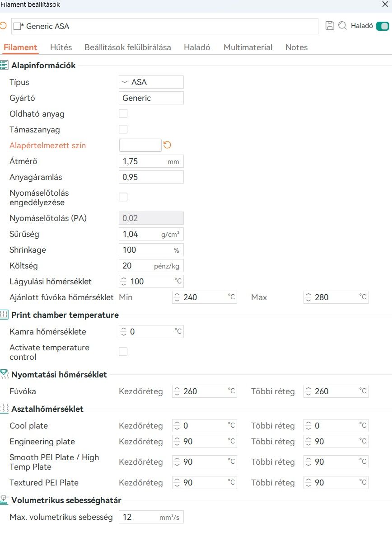Toggle the Haladó advanced mode switch
The height and width of the screenshot is (556, 392).
(x=382, y=26)
